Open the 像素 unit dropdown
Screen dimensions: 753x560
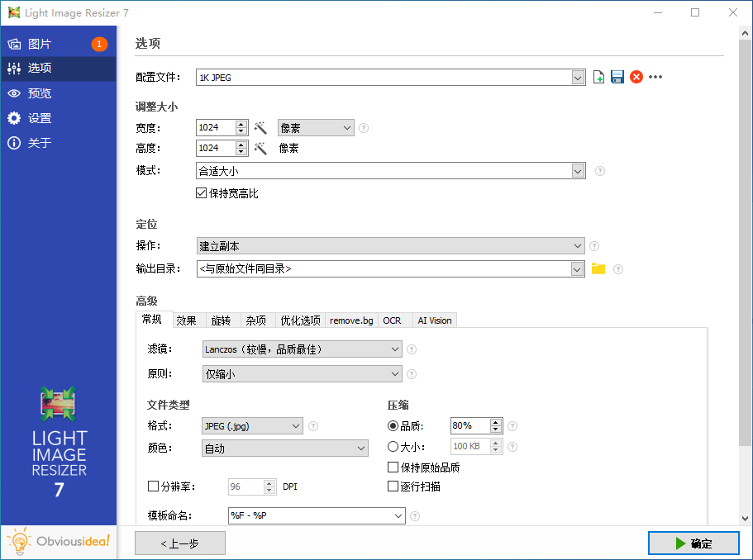(316, 128)
